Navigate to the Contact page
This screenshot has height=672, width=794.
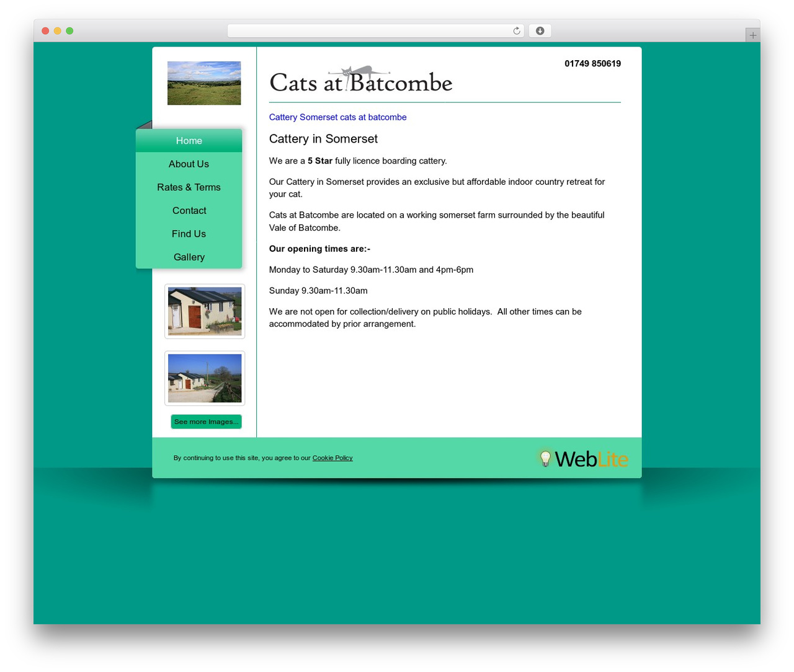click(x=189, y=211)
